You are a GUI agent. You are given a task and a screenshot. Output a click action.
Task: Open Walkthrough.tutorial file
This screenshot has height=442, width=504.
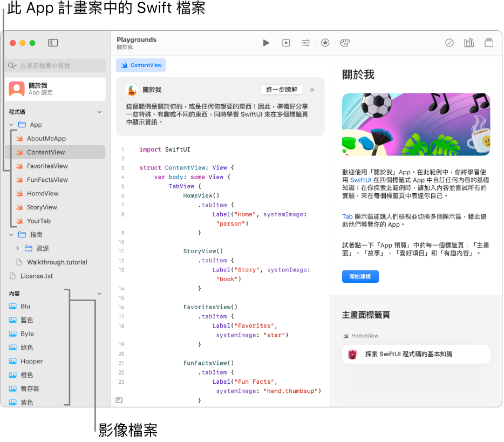55,262
